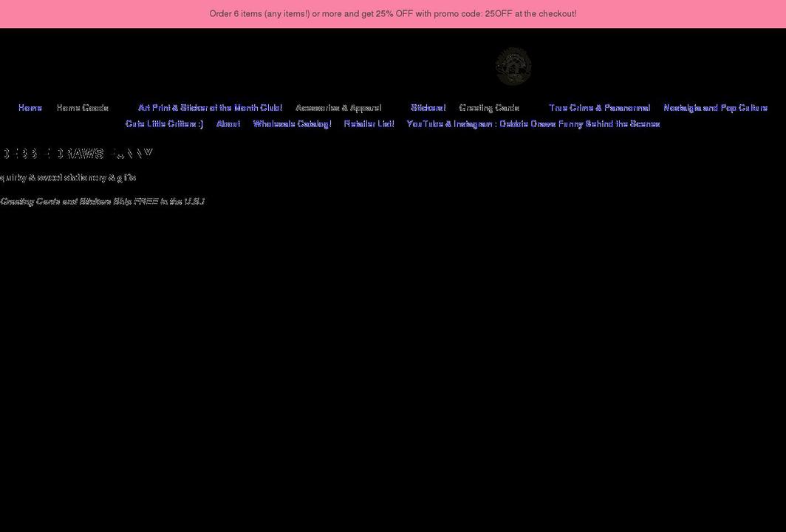Open Home Goods menu
Image resolution: width=786 pixels, height=532 pixels.
tap(83, 108)
